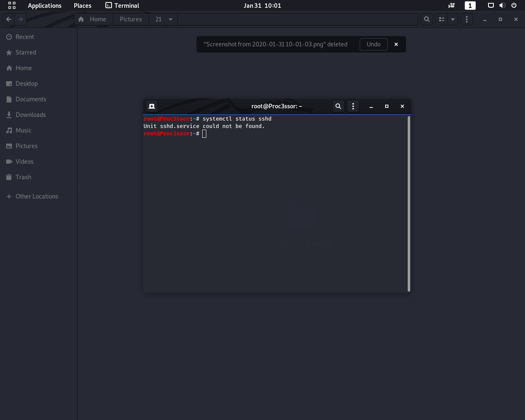Maximize the file manager window

500,19
